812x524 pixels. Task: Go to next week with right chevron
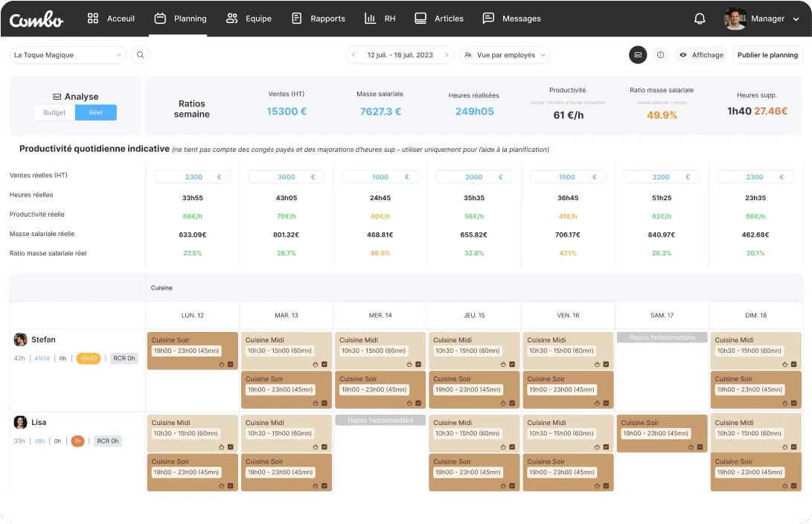447,54
